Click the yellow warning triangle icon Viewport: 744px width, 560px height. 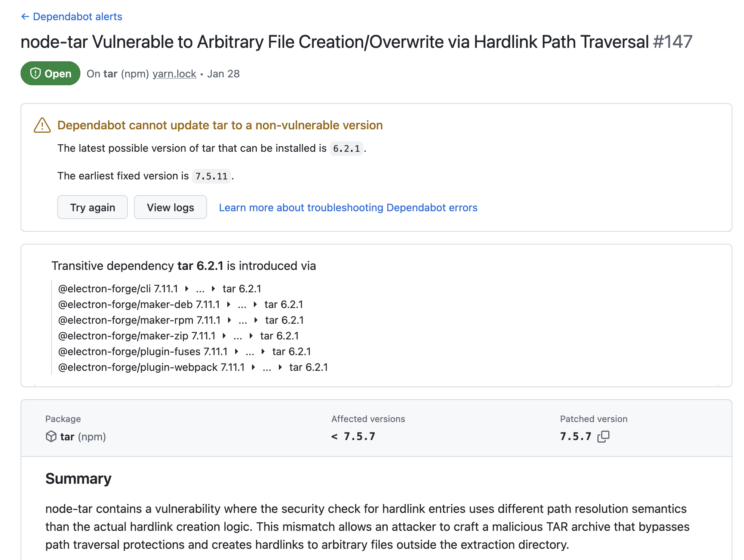click(42, 125)
